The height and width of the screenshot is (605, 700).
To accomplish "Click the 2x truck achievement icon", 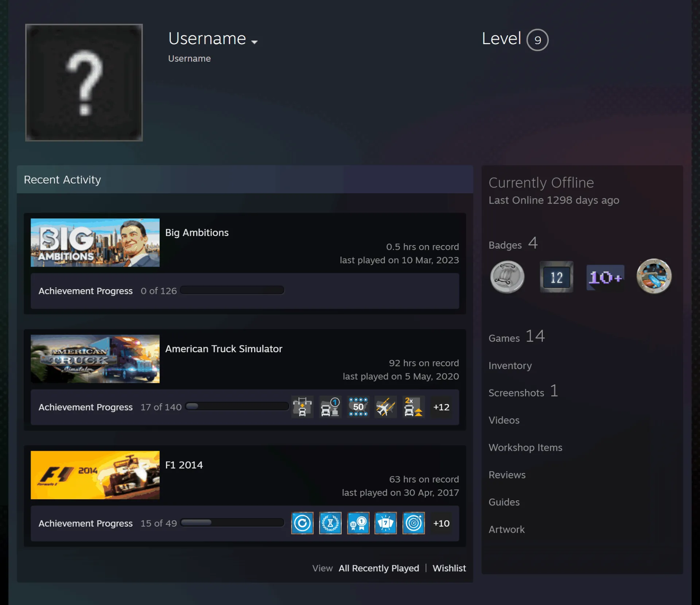I will coord(413,407).
